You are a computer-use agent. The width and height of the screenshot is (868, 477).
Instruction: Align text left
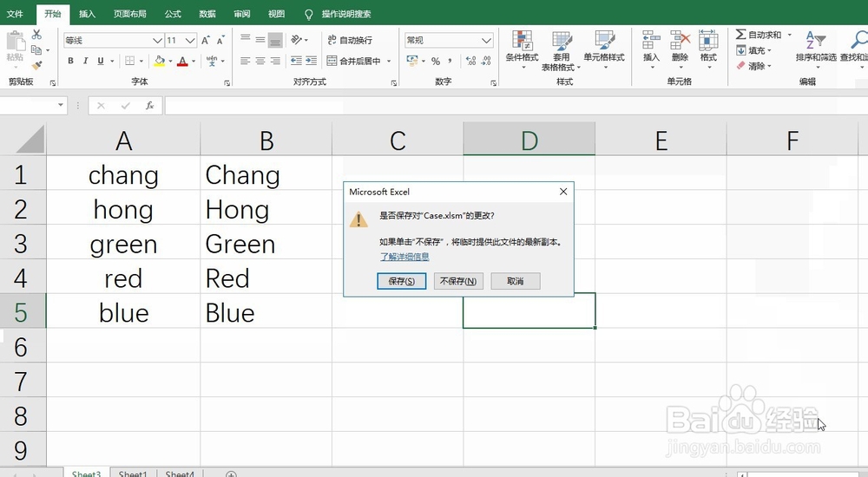pyautogui.click(x=246, y=61)
